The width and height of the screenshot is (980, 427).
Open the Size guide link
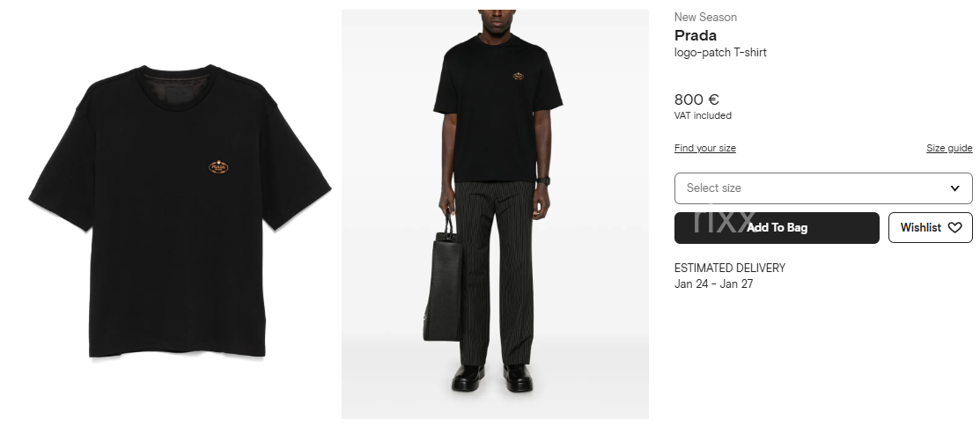point(949,148)
